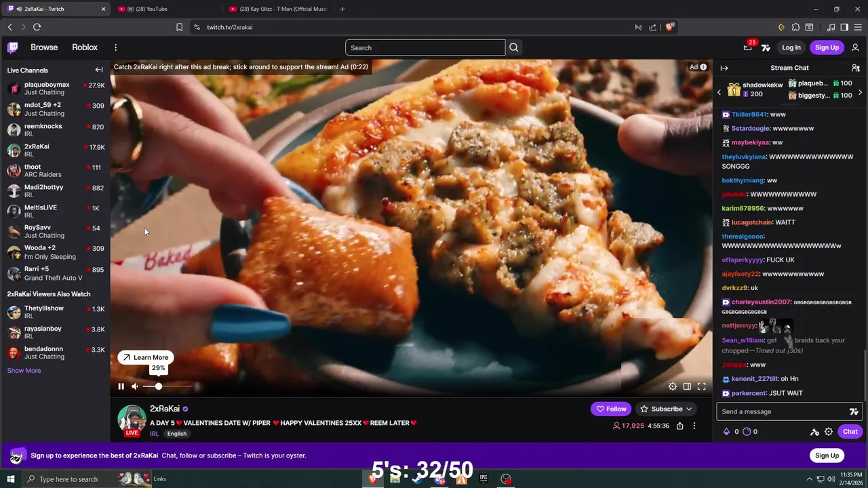Image resolution: width=868 pixels, height=488 pixels.
Task: Expand Show More channels link
Action: (24, 371)
